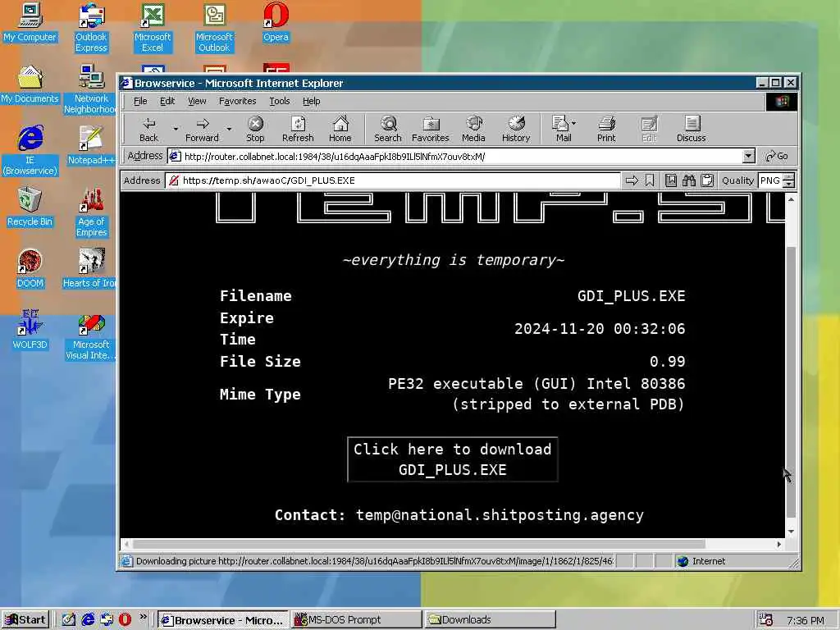Launch Age of Empires shortcut
Image resolution: width=840 pixels, height=630 pixels.
point(91,212)
